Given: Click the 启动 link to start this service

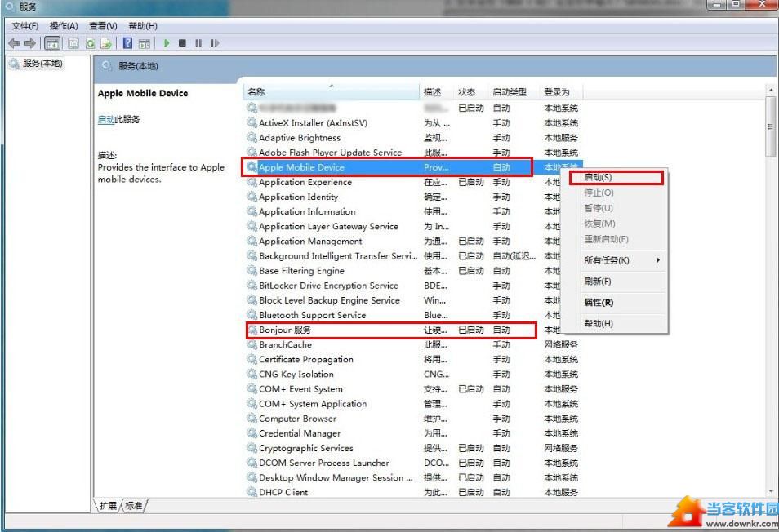Looking at the screenshot, I should pos(106,120).
